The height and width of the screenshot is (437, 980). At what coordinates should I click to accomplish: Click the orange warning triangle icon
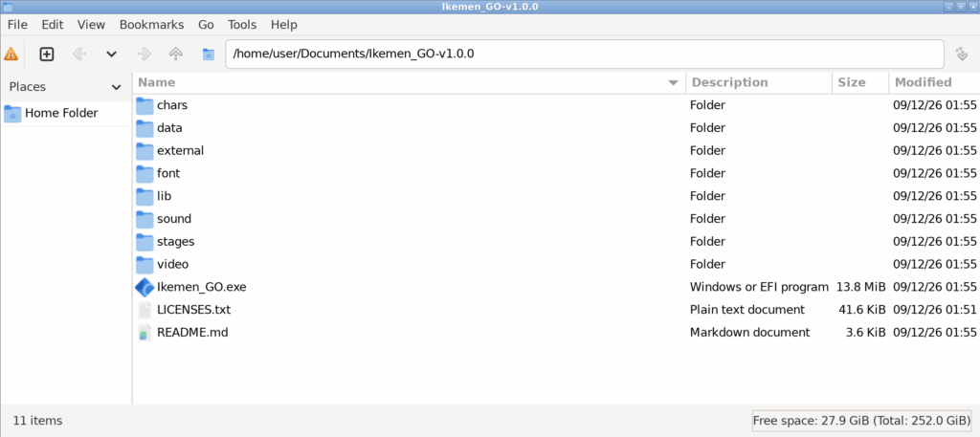11,55
